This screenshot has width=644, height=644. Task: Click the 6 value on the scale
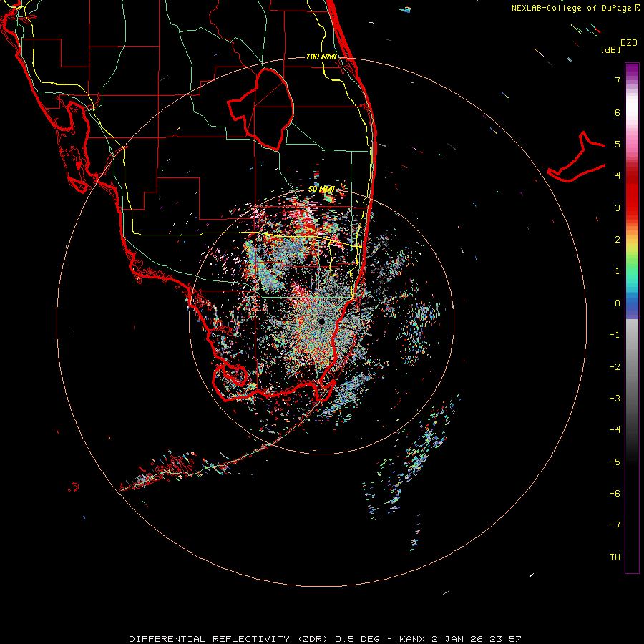click(x=618, y=112)
